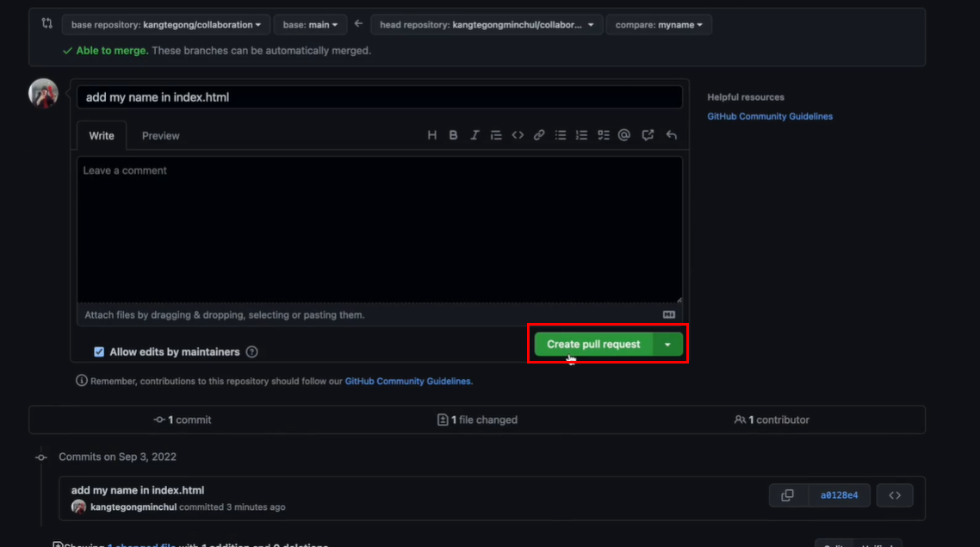980x547 pixels.
Task: Open the head repository dropdown
Action: pyautogui.click(x=487, y=24)
